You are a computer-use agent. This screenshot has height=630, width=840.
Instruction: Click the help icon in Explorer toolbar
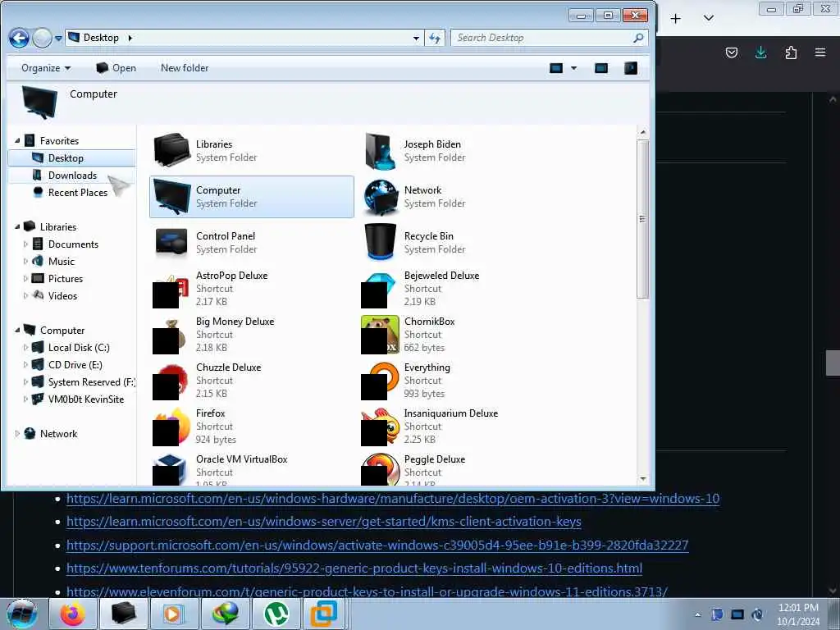(x=631, y=68)
